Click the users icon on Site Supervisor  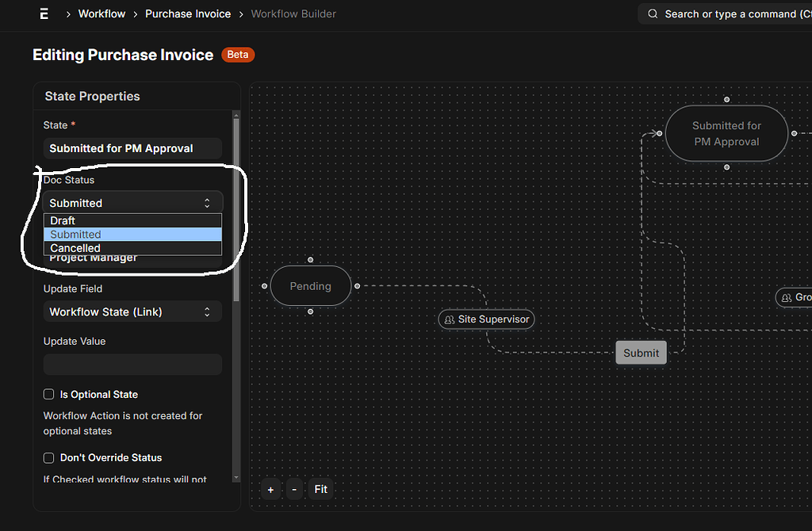coord(450,319)
